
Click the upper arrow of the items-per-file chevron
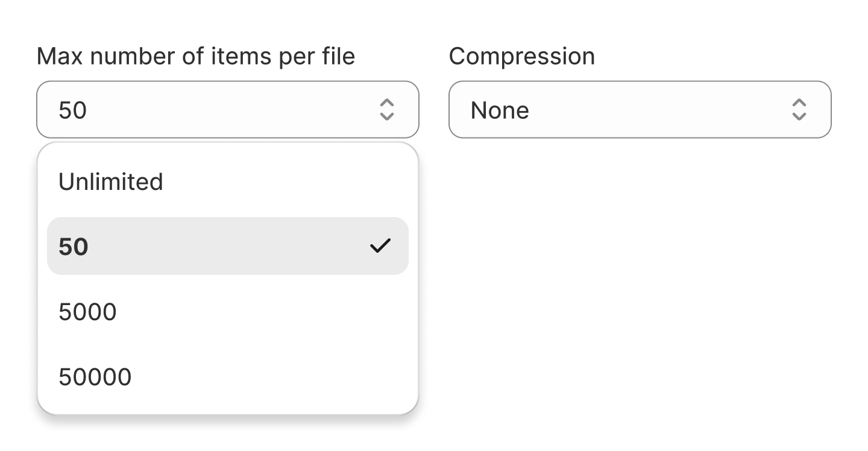386,103
